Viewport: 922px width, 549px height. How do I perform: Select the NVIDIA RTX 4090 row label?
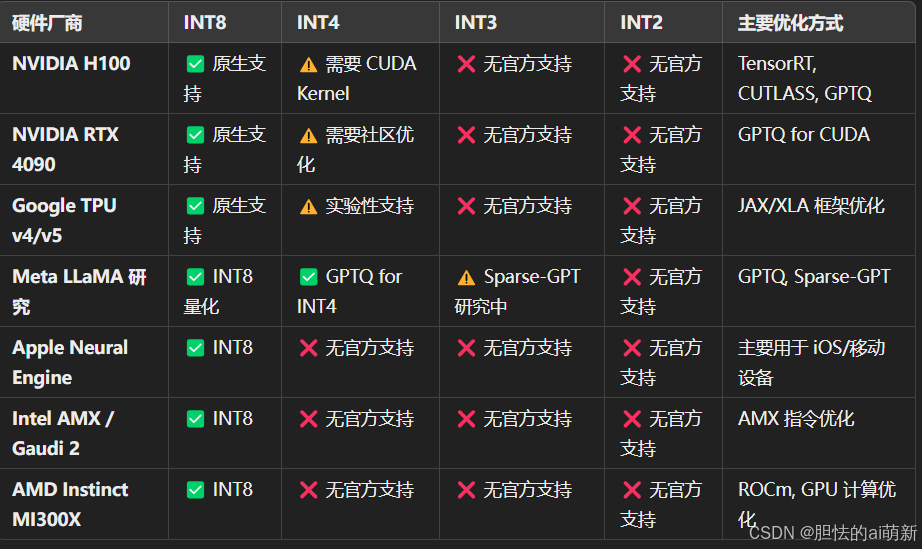(65, 149)
